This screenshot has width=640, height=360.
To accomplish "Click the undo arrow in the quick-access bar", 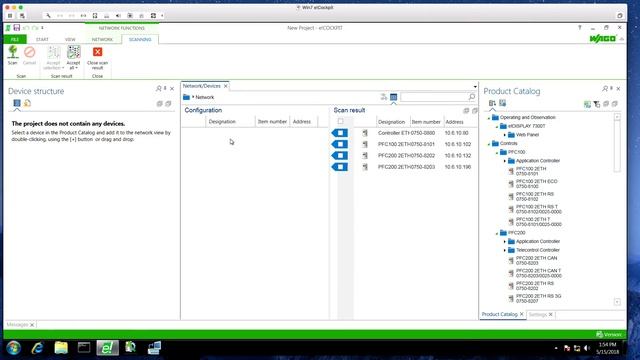I will tap(26, 28).
